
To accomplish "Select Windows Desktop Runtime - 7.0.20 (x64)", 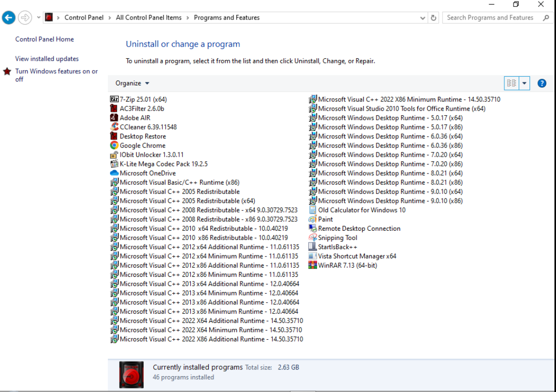I will (x=390, y=155).
